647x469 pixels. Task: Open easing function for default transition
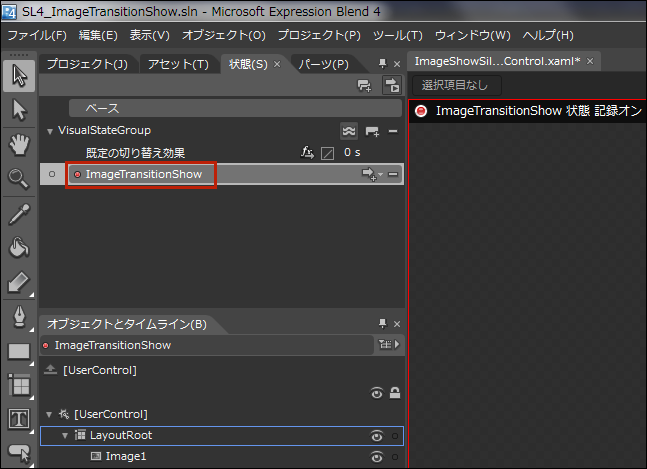[x=307, y=153]
